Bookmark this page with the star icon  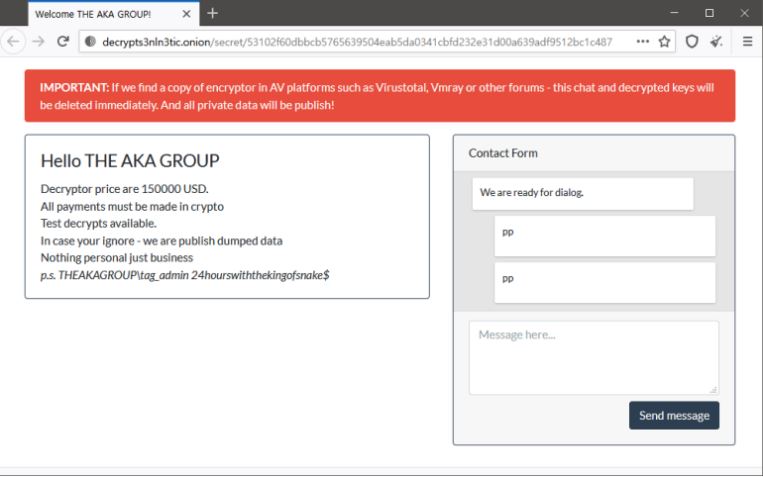pos(664,41)
